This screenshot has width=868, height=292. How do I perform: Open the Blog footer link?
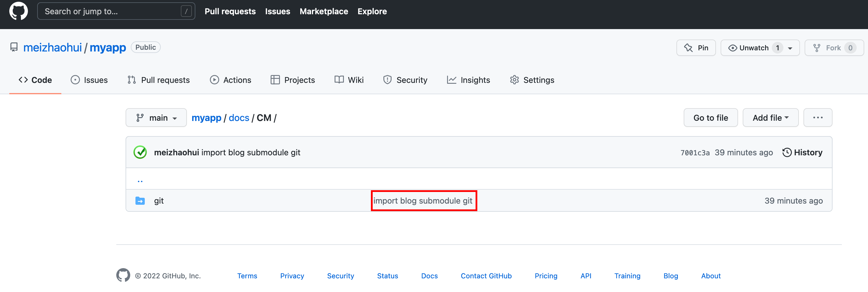click(x=671, y=276)
